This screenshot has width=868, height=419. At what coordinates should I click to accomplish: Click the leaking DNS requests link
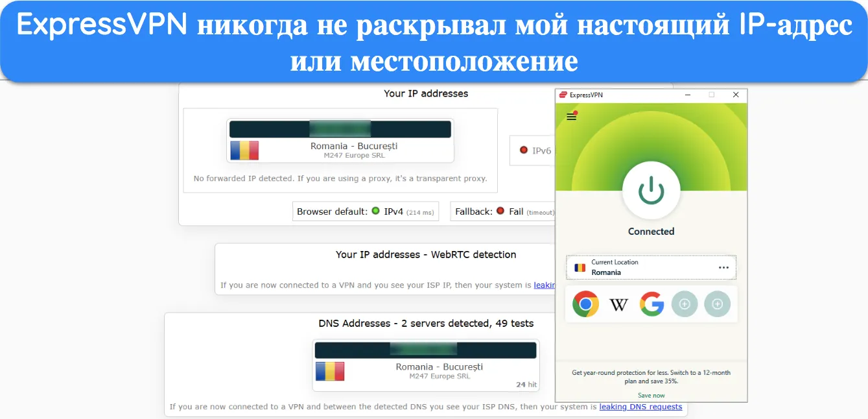[640, 407]
